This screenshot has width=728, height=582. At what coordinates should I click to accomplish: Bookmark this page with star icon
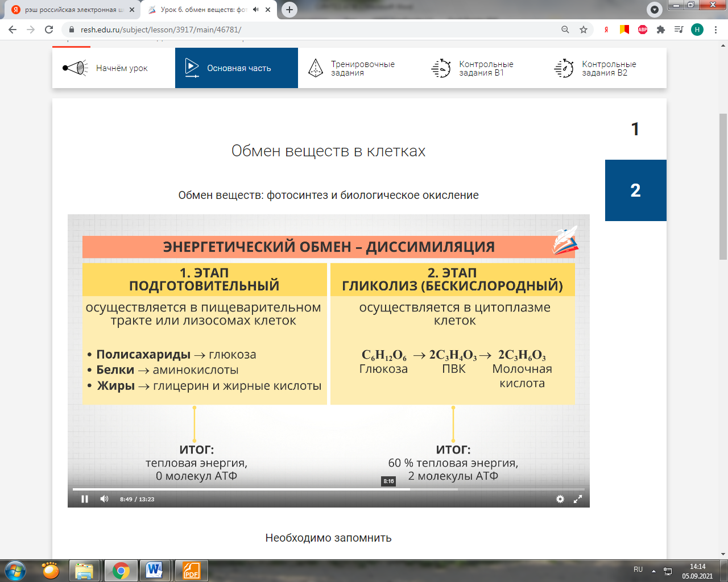(584, 30)
